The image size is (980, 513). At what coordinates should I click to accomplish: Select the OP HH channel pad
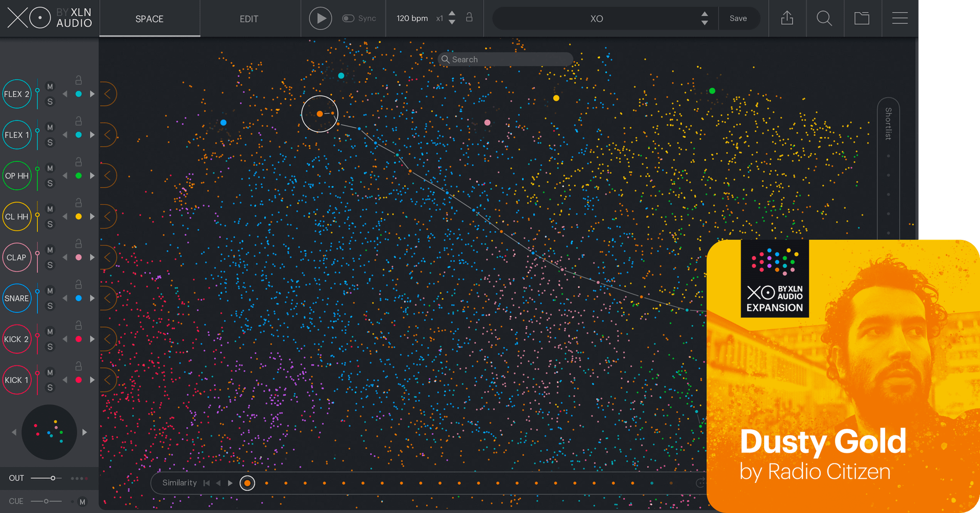pos(17,176)
